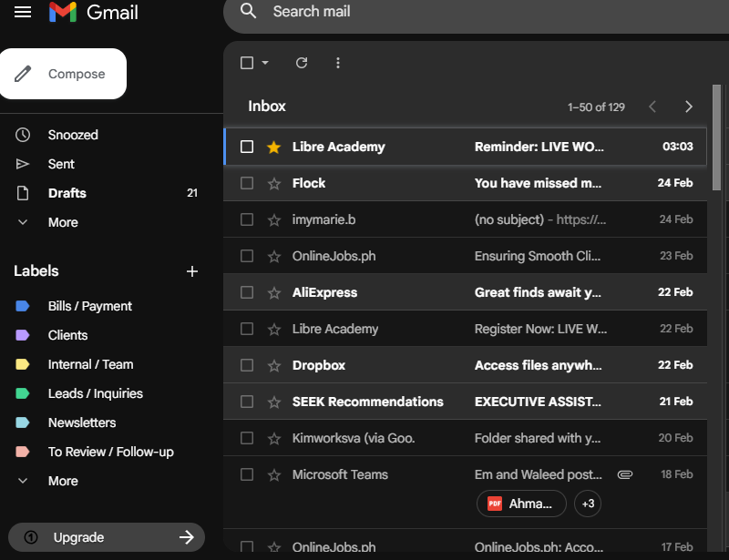Open the more options three-dot menu
Image resolution: width=729 pixels, height=560 pixels.
coord(338,63)
